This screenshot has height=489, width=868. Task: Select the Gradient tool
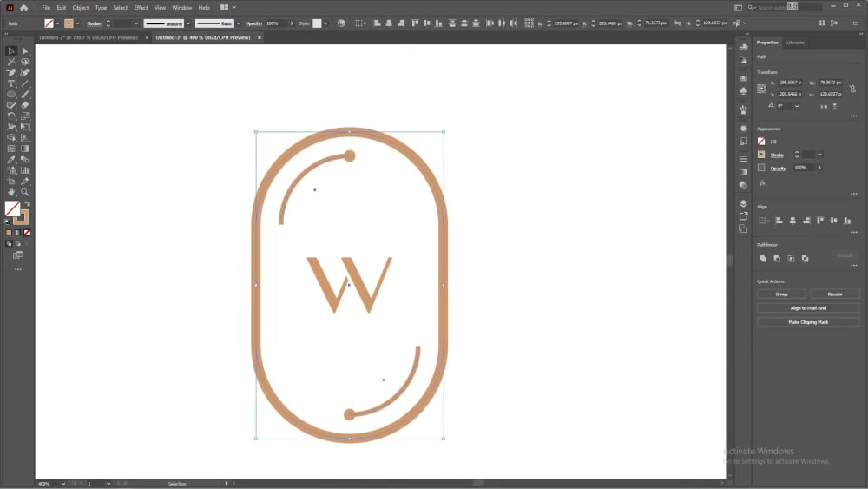click(x=25, y=149)
